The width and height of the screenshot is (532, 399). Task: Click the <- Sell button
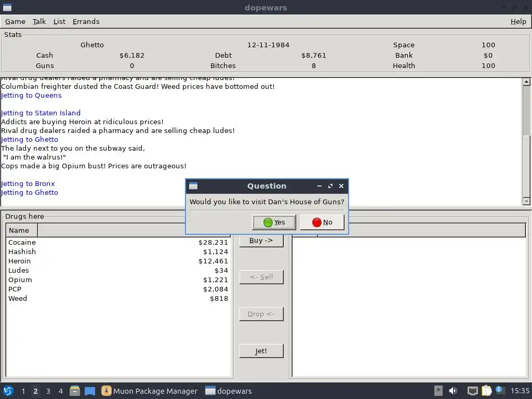point(261,277)
